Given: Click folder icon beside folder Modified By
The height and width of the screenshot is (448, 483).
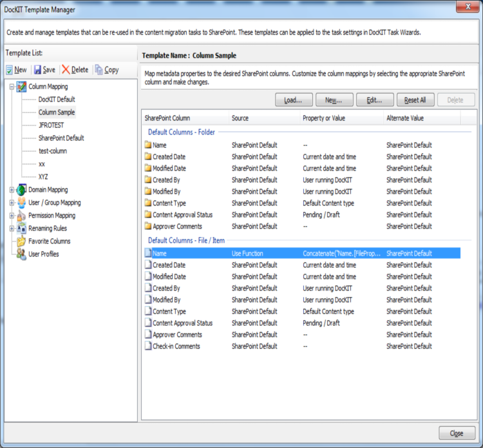Looking at the screenshot, I should pos(148,191).
